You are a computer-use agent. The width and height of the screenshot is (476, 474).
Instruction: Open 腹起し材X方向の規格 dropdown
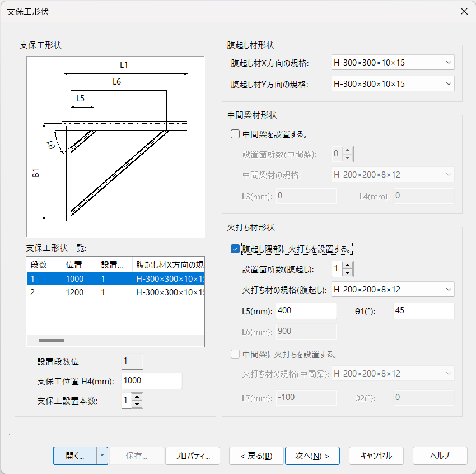(x=393, y=63)
